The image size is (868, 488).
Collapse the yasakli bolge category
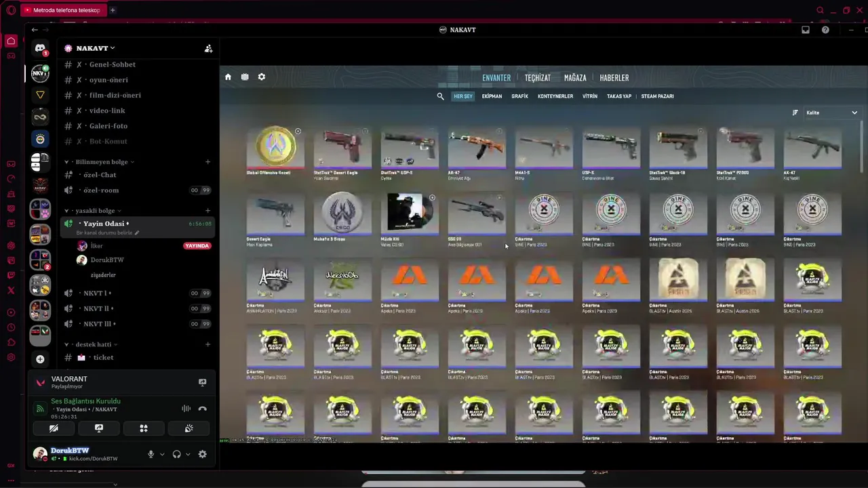[x=95, y=211]
